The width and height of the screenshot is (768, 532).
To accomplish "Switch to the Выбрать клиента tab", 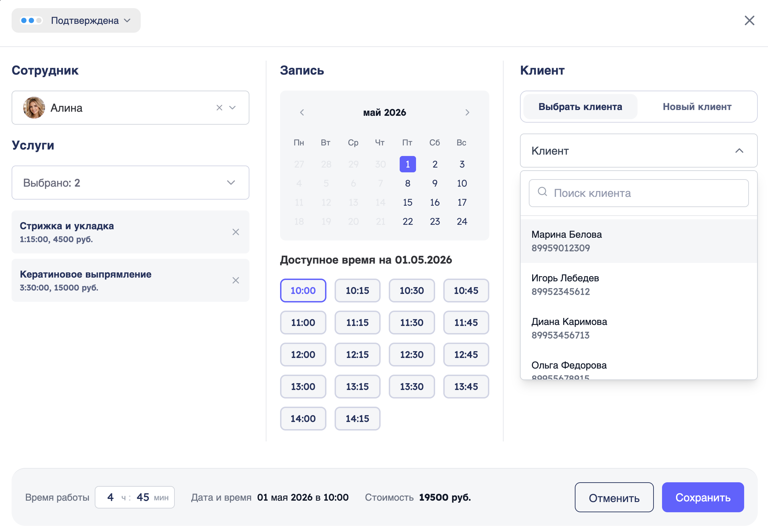I will [x=580, y=107].
